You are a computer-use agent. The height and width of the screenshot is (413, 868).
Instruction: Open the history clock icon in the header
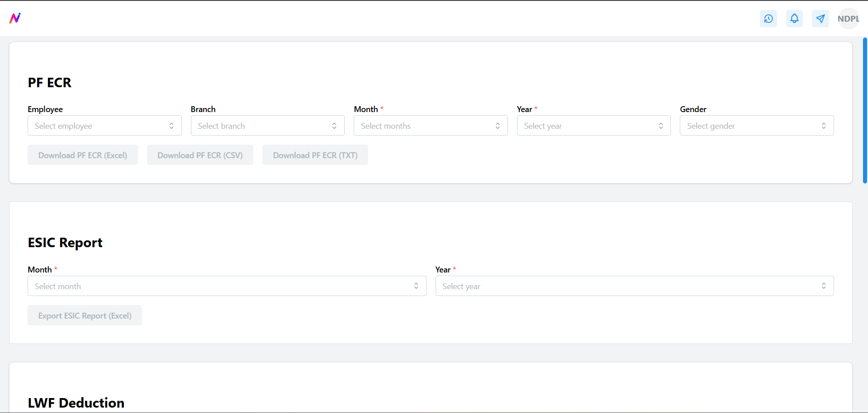pos(768,19)
